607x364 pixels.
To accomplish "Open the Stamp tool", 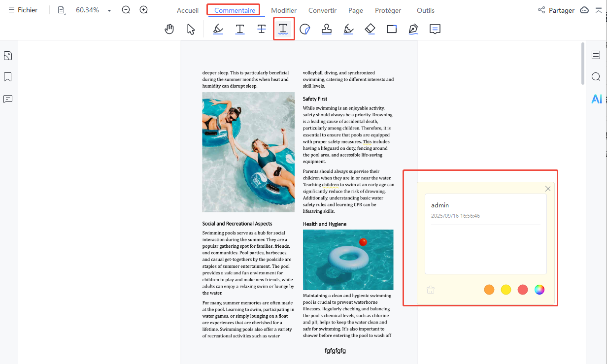I will click(x=327, y=29).
